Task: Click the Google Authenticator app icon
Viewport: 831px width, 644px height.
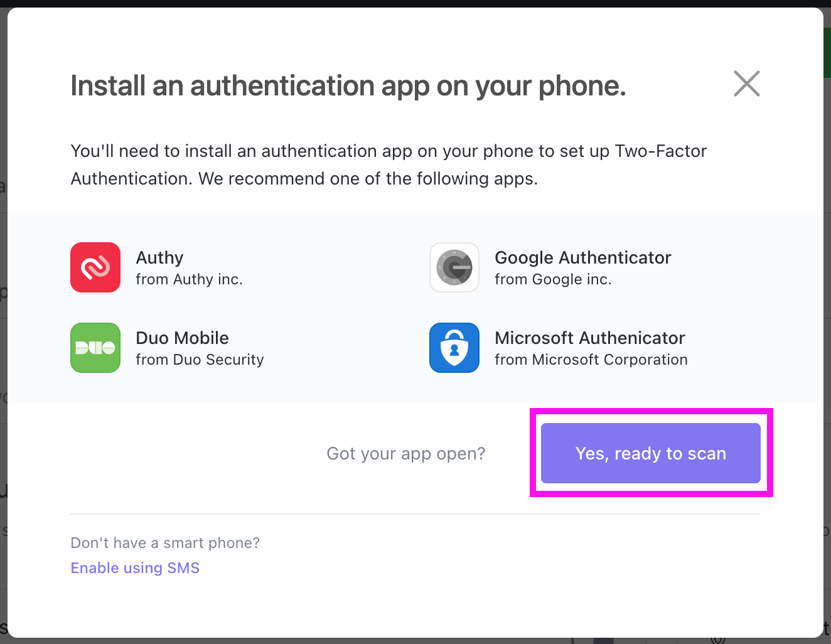Action: coord(454,267)
